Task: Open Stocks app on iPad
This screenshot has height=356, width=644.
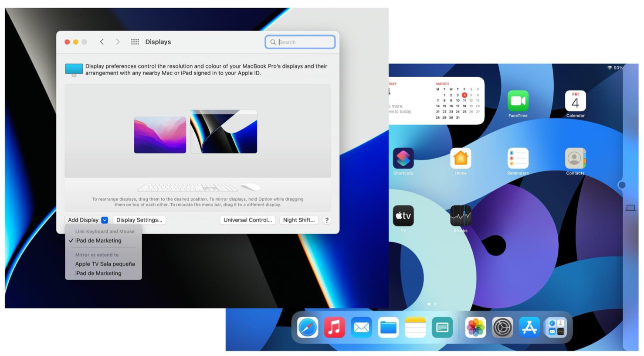Action: click(x=461, y=216)
